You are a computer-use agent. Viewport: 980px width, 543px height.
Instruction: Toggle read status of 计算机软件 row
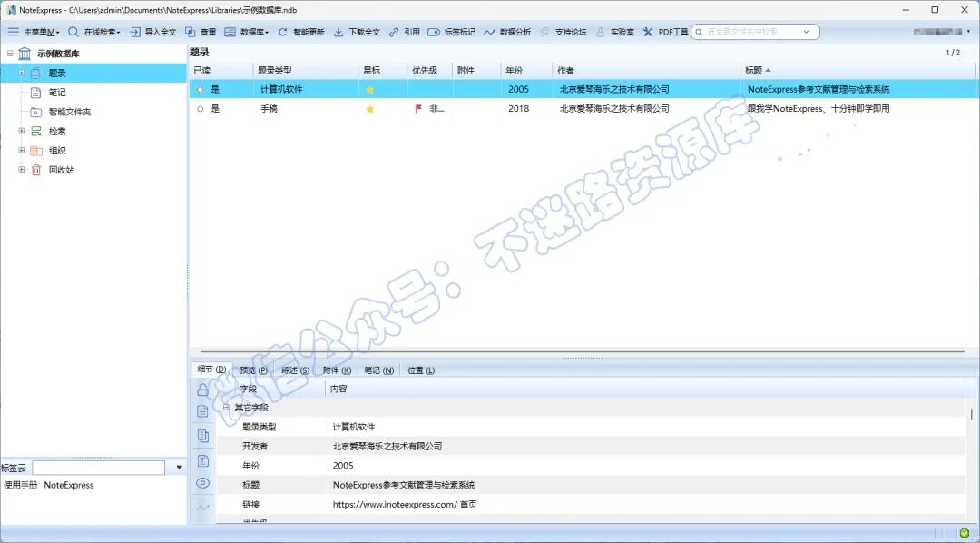(200, 90)
